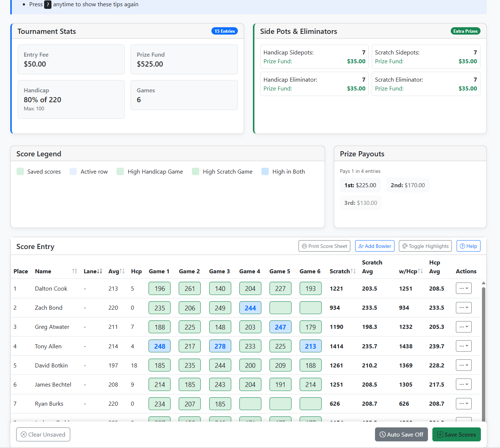The height and width of the screenshot is (448, 500).
Task: Click the 2nd place $170.00 payout
Action: pos(408,185)
